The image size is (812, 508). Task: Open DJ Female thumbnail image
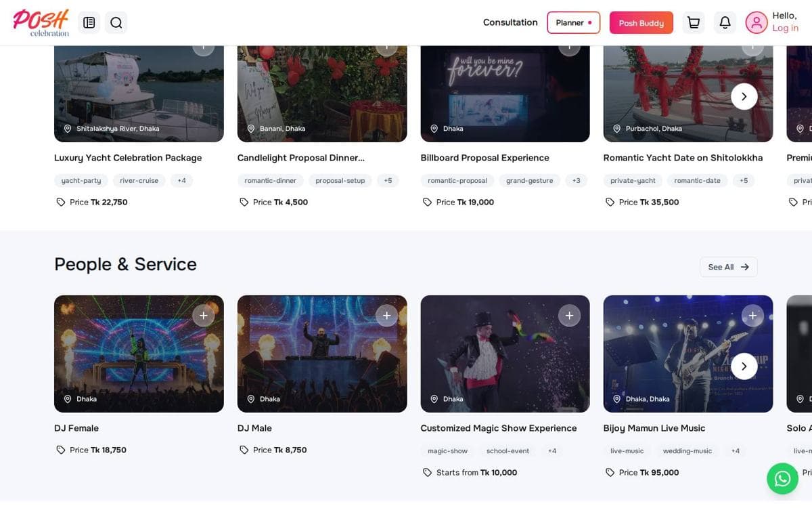tap(139, 354)
